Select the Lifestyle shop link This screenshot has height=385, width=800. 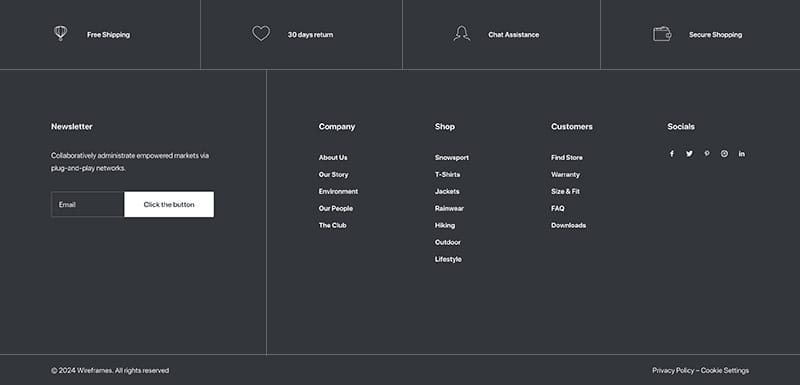[448, 259]
